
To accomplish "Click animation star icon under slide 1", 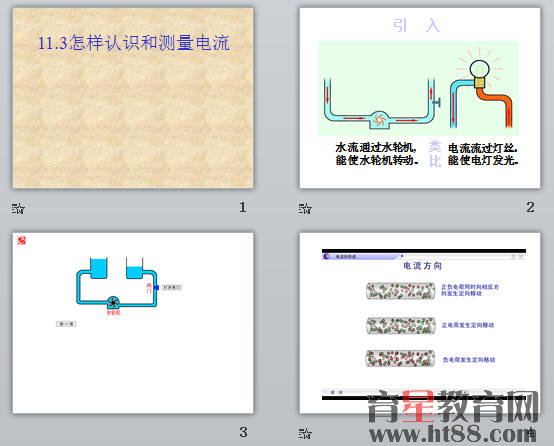I will click(18, 208).
